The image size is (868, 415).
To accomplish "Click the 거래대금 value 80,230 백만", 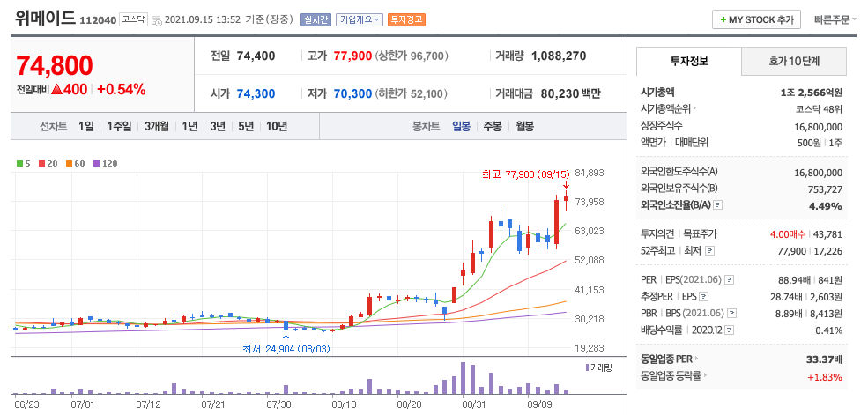I will 570,93.
